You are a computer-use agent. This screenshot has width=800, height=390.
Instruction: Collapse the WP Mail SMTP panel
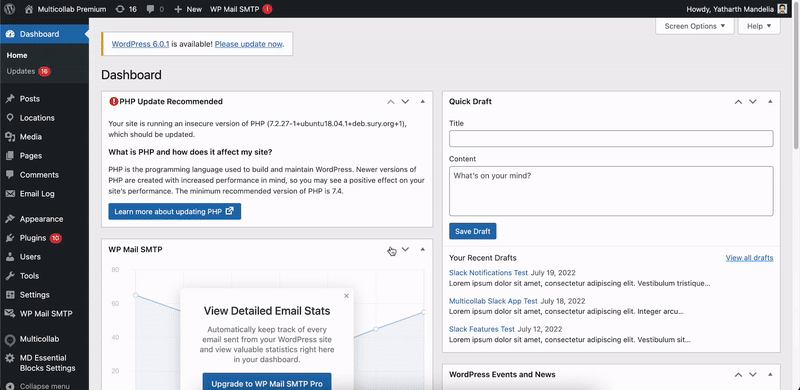[x=422, y=249]
